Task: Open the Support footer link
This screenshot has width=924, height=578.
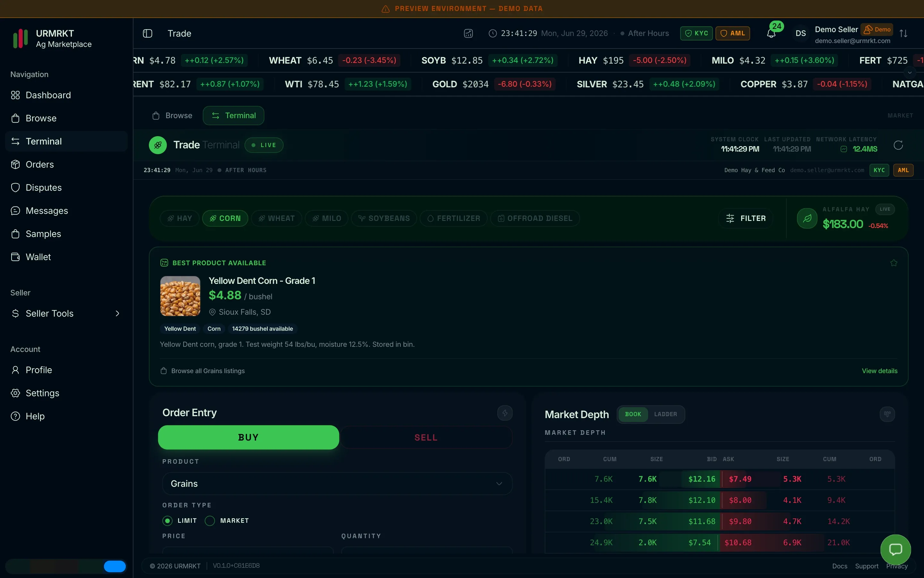Action: point(867,566)
